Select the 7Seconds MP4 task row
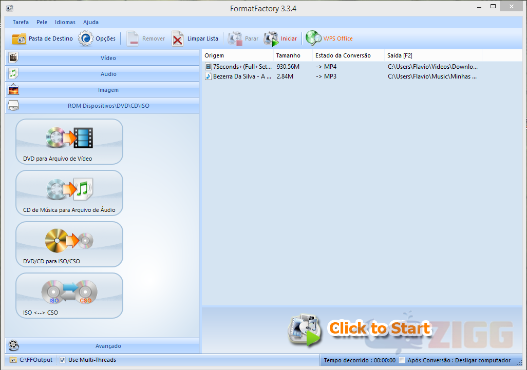 click(x=362, y=67)
